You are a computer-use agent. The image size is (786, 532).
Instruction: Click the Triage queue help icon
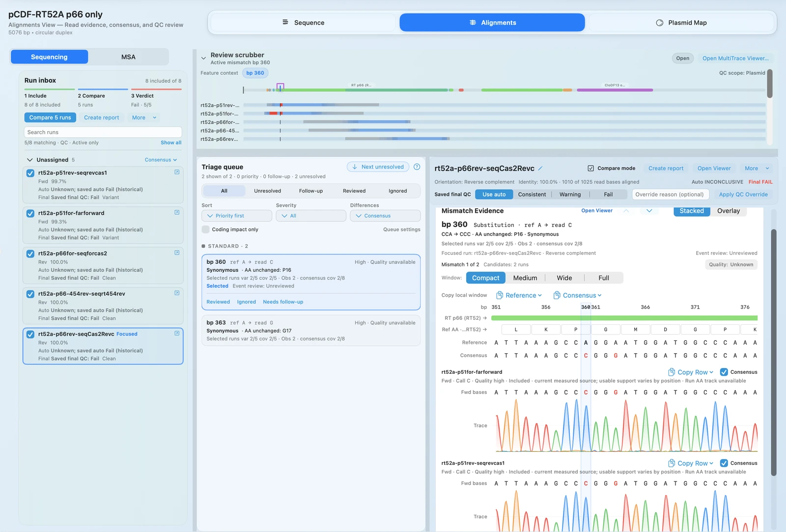click(417, 167)
